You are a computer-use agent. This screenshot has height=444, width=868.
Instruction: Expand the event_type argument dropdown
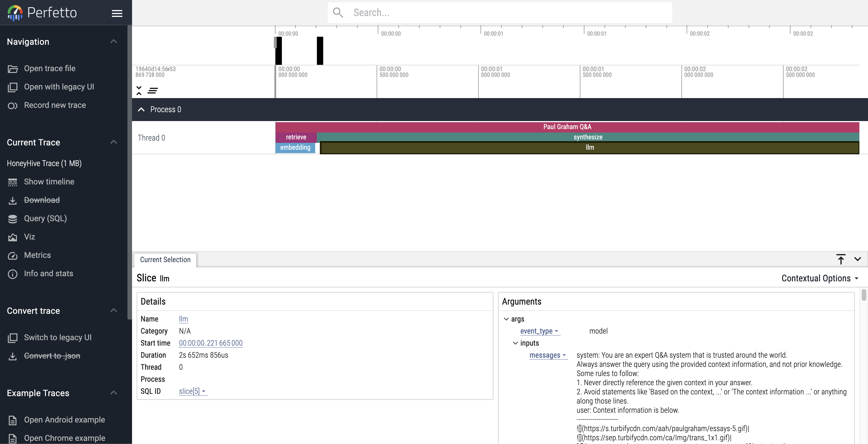pyautogui.click(x=539, y=331)
